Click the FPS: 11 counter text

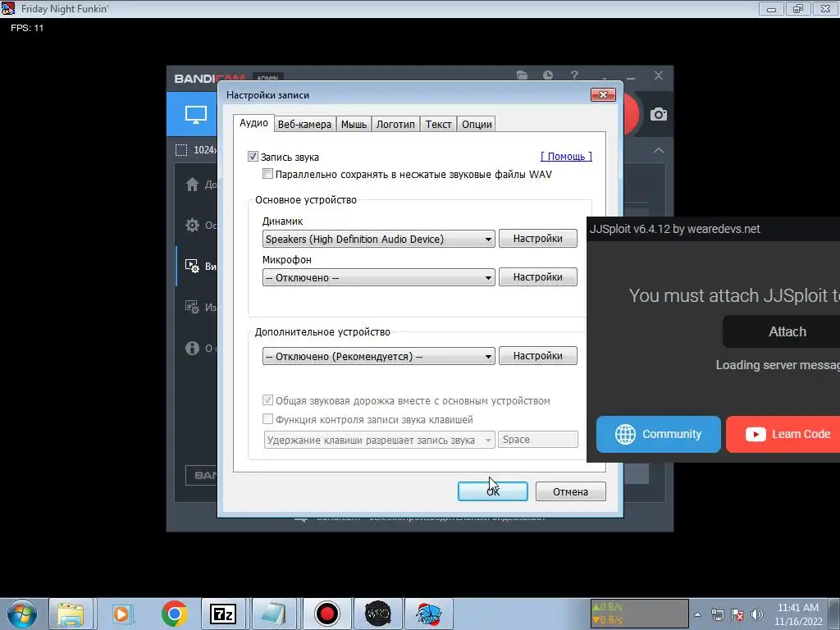27,28
